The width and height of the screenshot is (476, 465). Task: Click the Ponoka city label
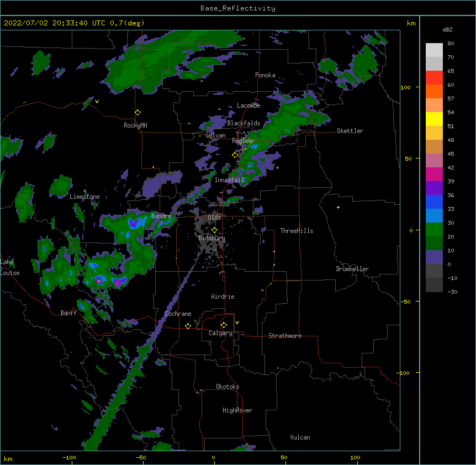coord(265,75)
